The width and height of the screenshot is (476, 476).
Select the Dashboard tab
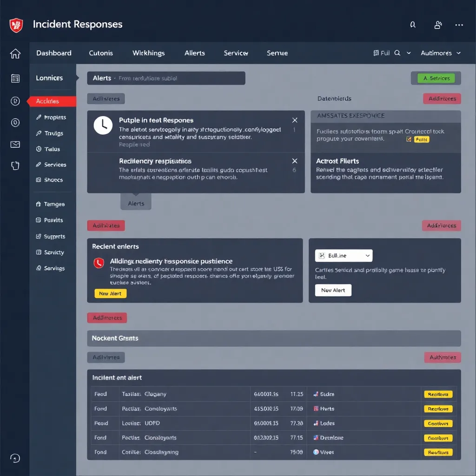(53, 53)
